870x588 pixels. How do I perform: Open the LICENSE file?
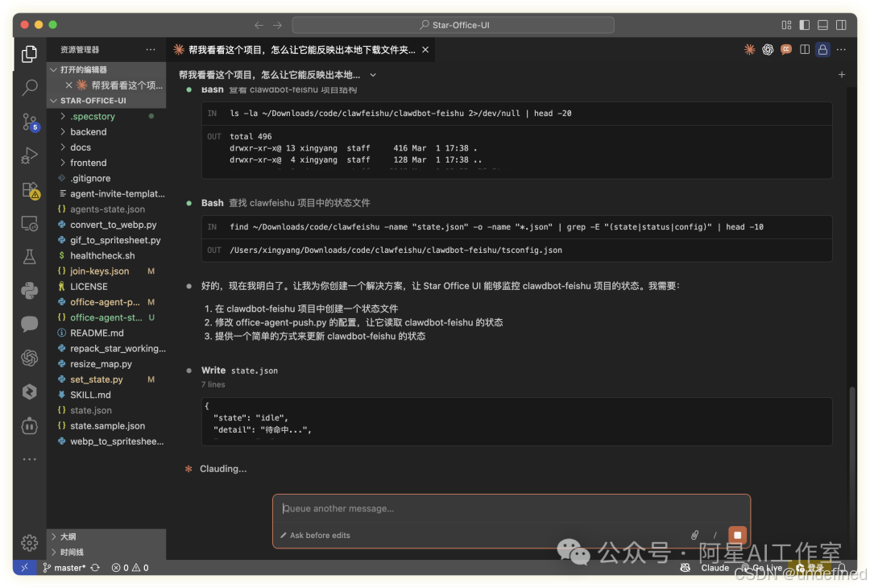pyautogui.click(x=106, y=286)
